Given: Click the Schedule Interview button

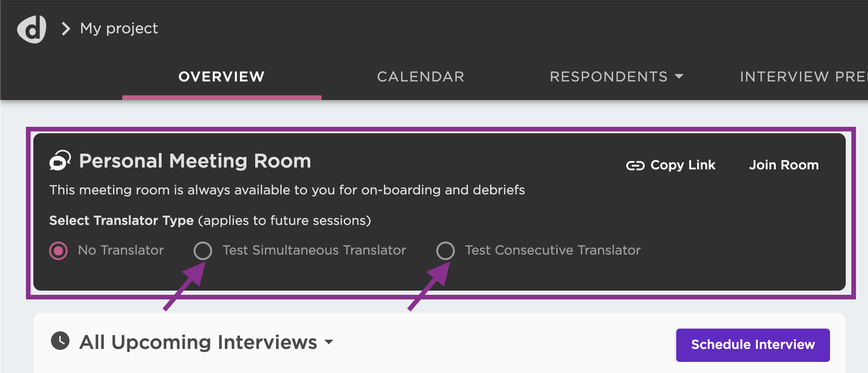Looking at the screenshot, I should (753, 345).
